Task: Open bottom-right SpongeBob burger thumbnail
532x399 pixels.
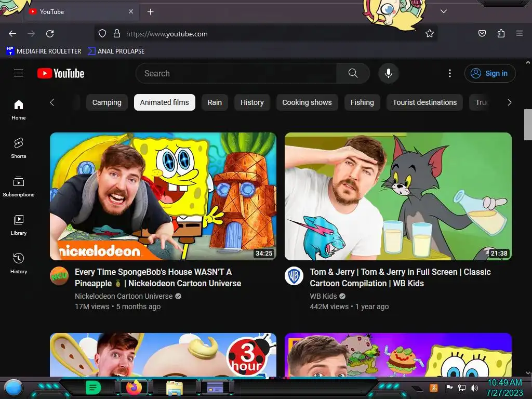Action: click(x=398, y=354)
